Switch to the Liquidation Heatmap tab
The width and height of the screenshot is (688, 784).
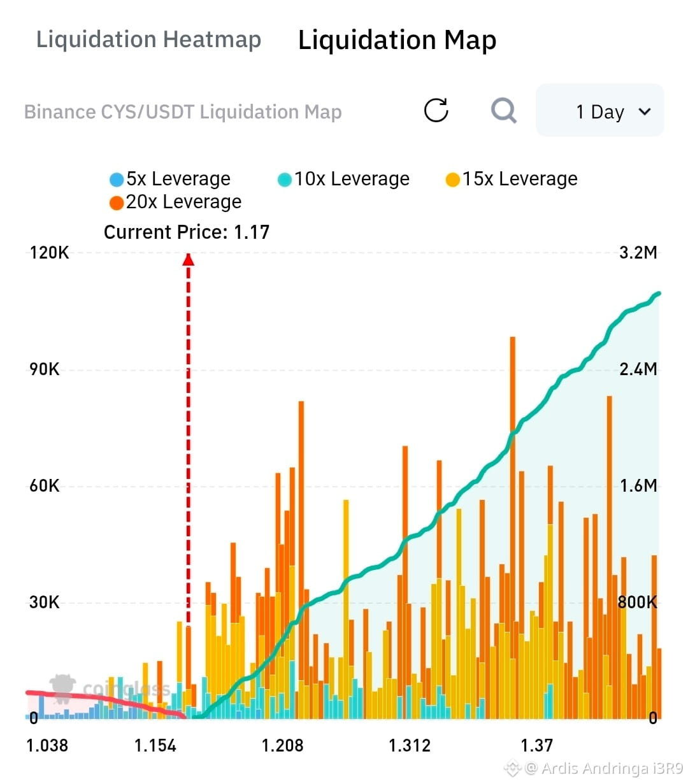coord(148,39)
